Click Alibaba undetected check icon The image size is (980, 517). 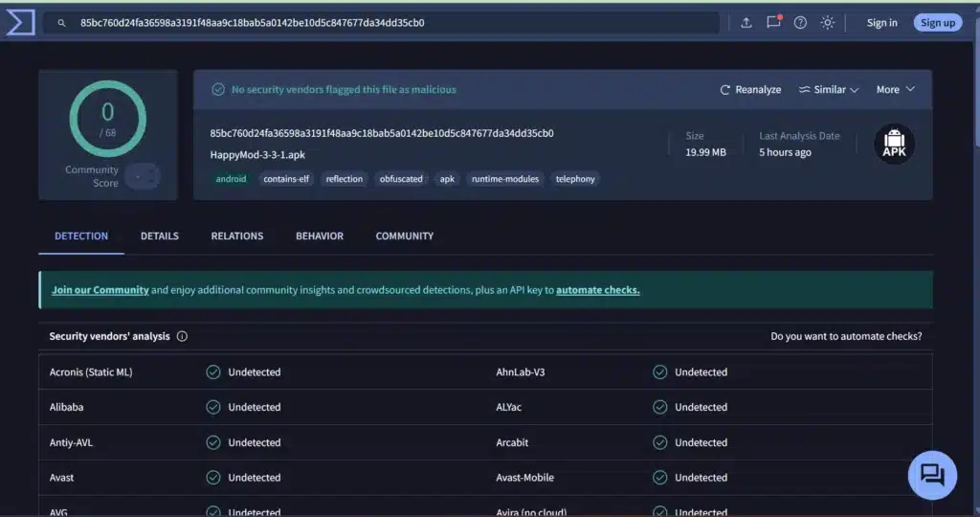tap(213, 407)
